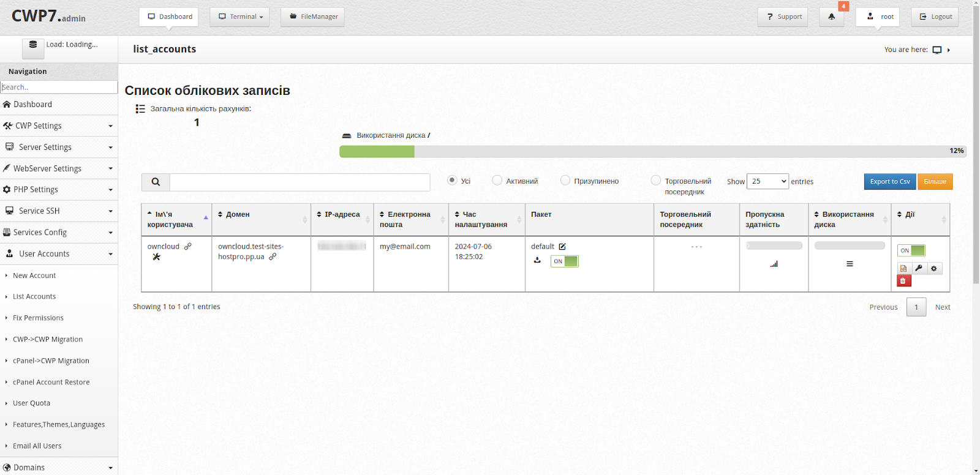This screenshot has height=475, width=980.
Task: Open the Show entries dropdown
Action: coord(768,181)
